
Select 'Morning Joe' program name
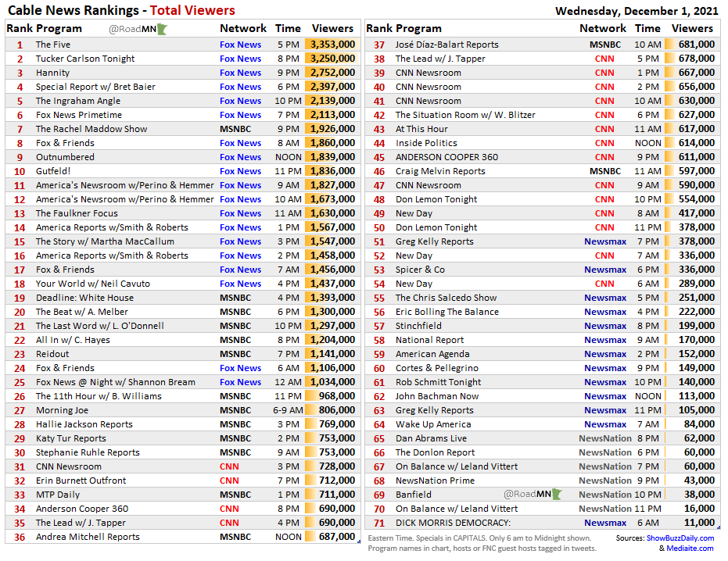(x=62, y=410)
